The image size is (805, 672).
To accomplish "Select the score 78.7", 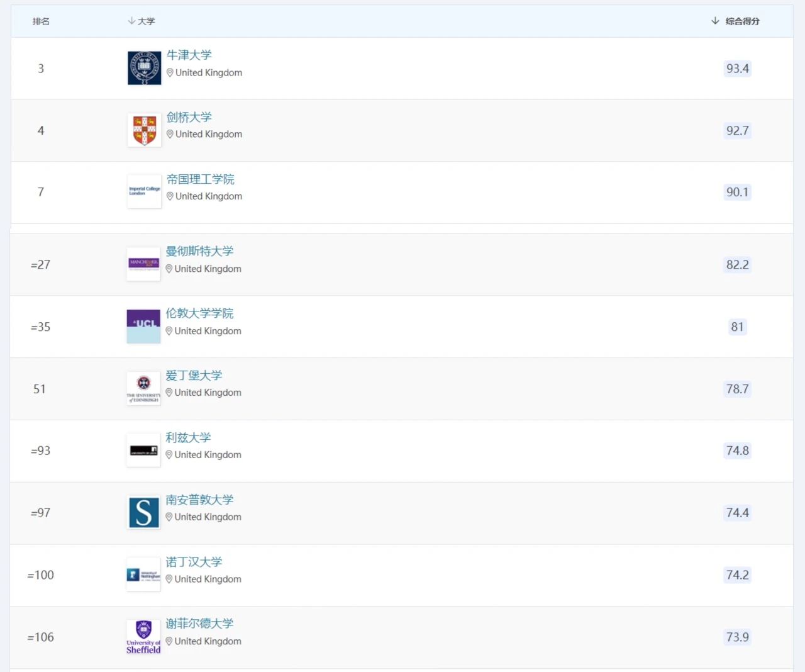I will (738, 389).
